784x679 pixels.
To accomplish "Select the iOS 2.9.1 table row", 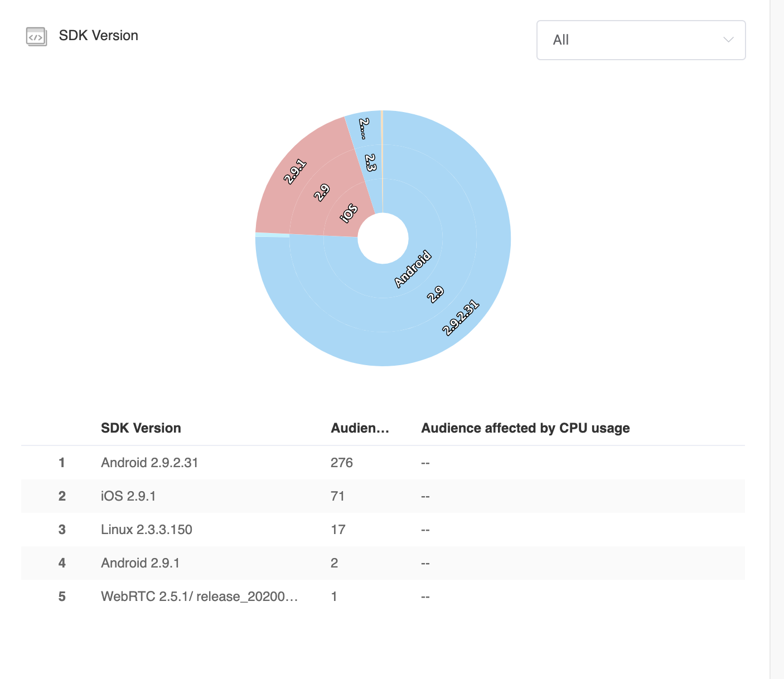I will tap(128, 496).
